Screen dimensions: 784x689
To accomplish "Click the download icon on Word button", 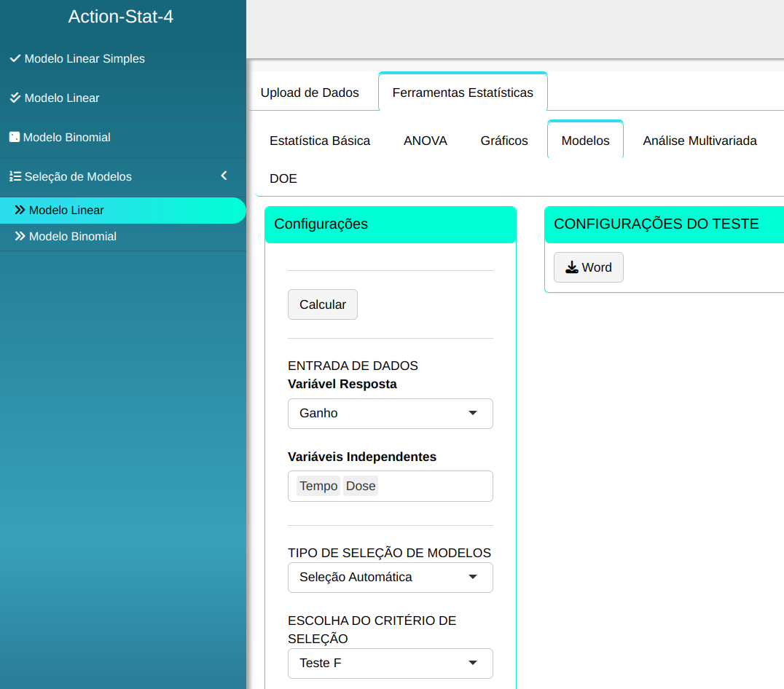I will click(x=572, y=267).
